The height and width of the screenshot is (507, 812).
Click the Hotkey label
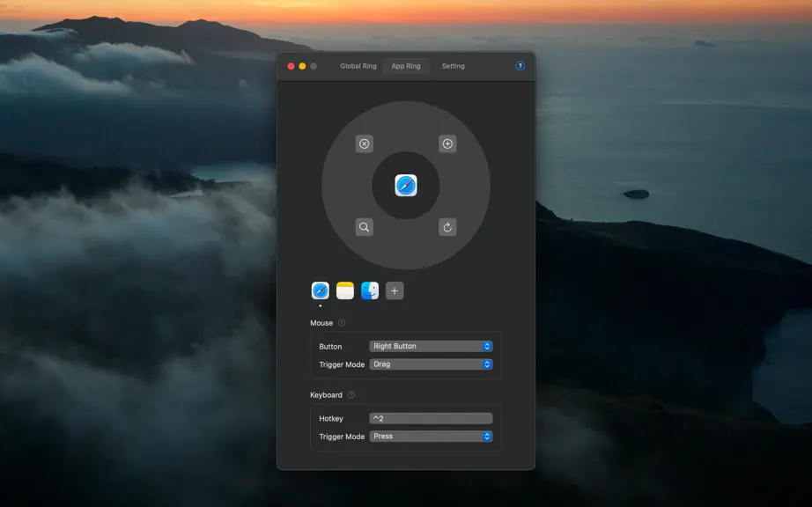point(331,418)
